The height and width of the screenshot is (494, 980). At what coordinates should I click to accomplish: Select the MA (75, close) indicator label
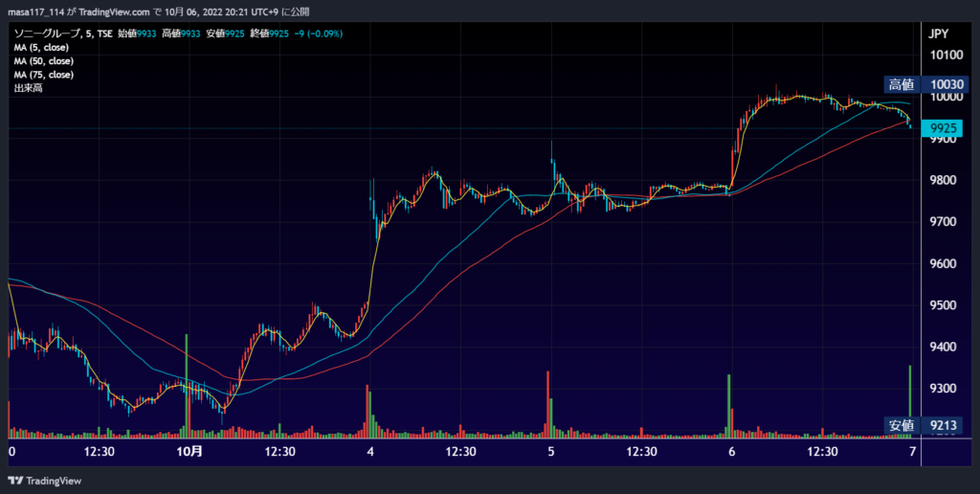click(x=44, y=75)
